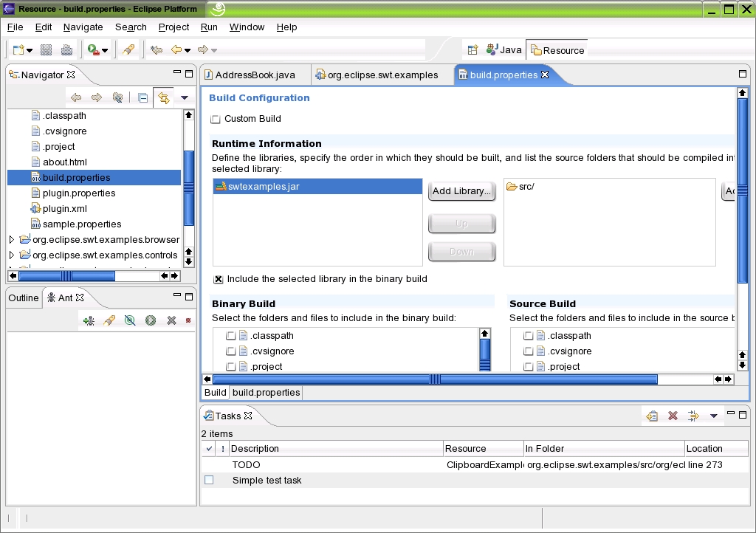Click the Print icon in main toolbar

click(x=66, y=50)
